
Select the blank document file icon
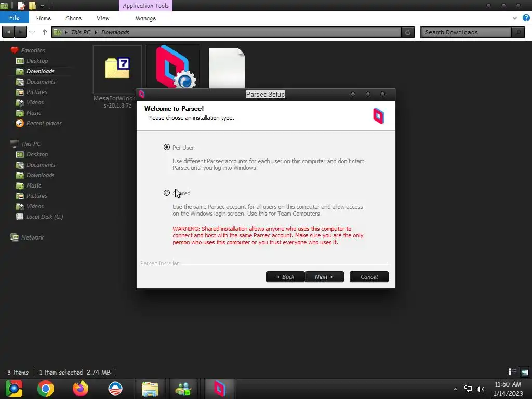point(227,68)
